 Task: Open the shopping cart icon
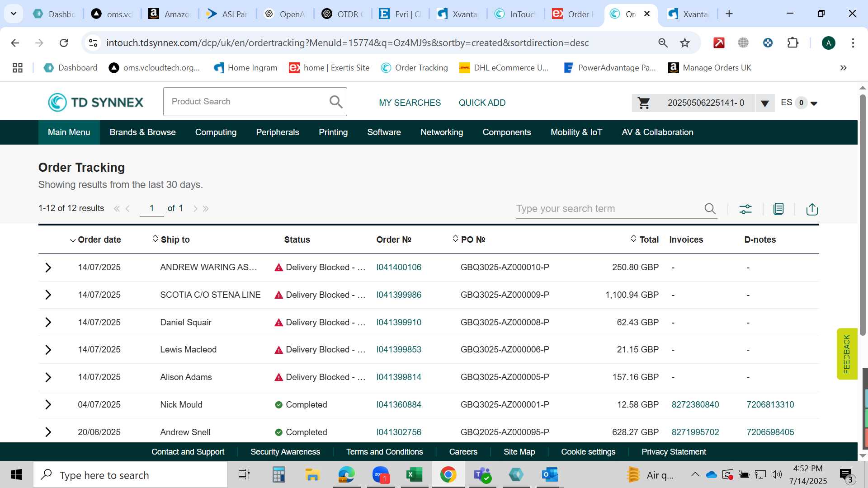click(x=644, y=103)
